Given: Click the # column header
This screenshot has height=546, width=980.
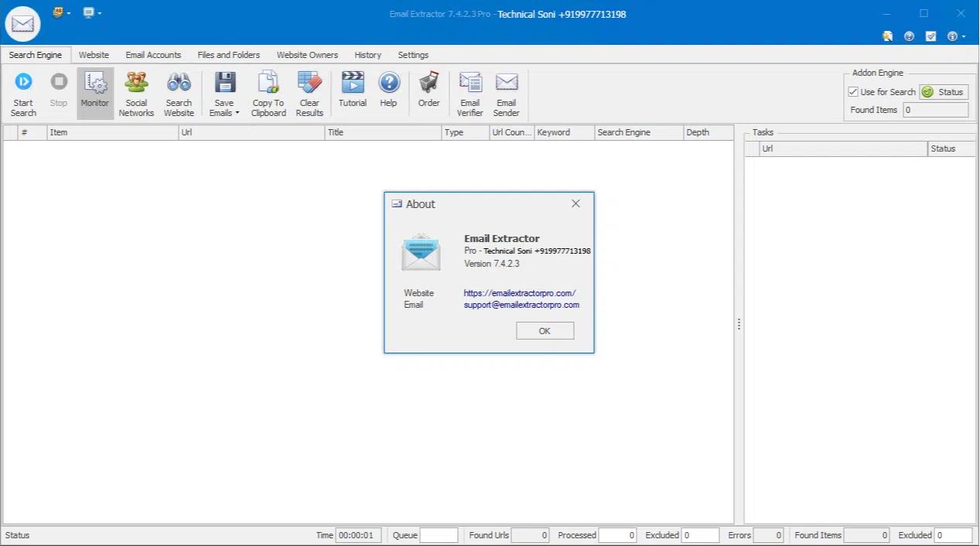Looking at the screenshot, I should 32,132.
